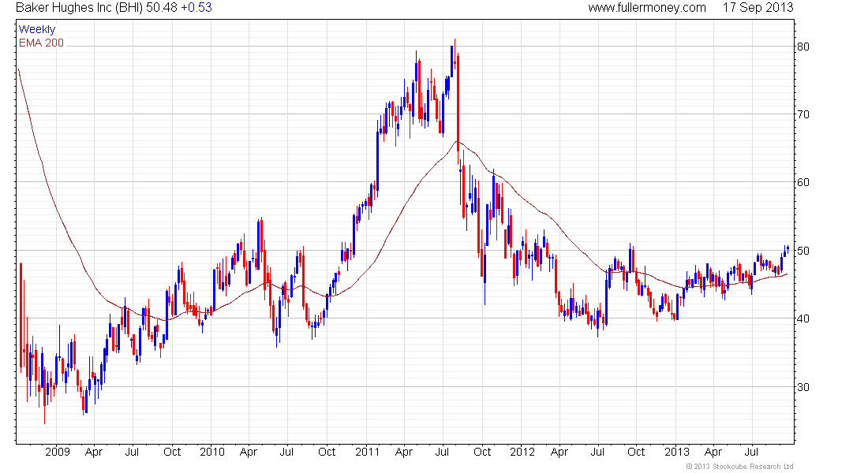
Task: Click the 40 price axis label
Action: tap(803, 318)
